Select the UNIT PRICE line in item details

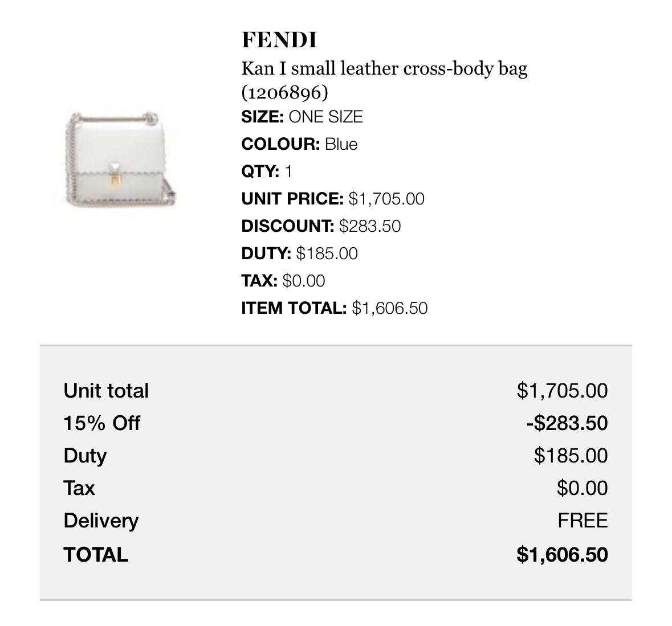[x=333, y=199]
